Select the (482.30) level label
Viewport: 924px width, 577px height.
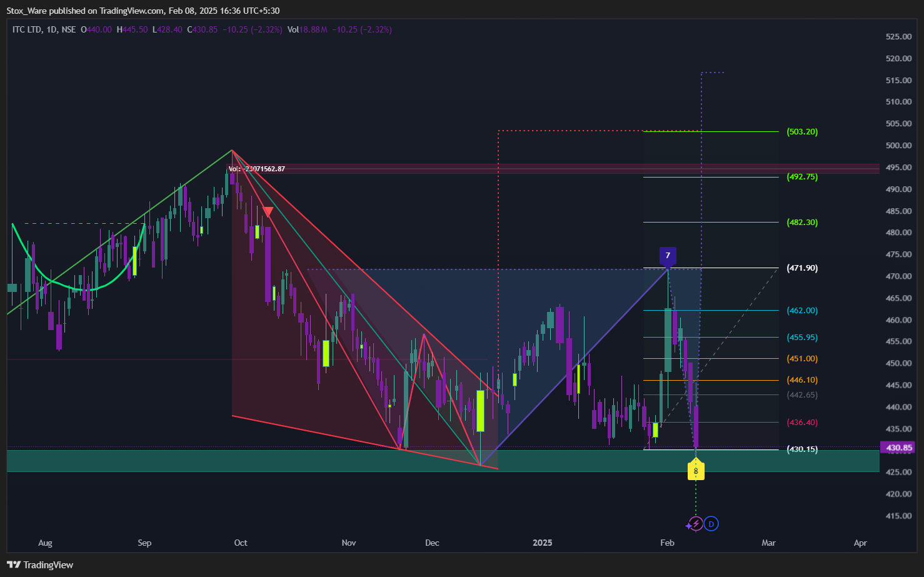[802, 223]
